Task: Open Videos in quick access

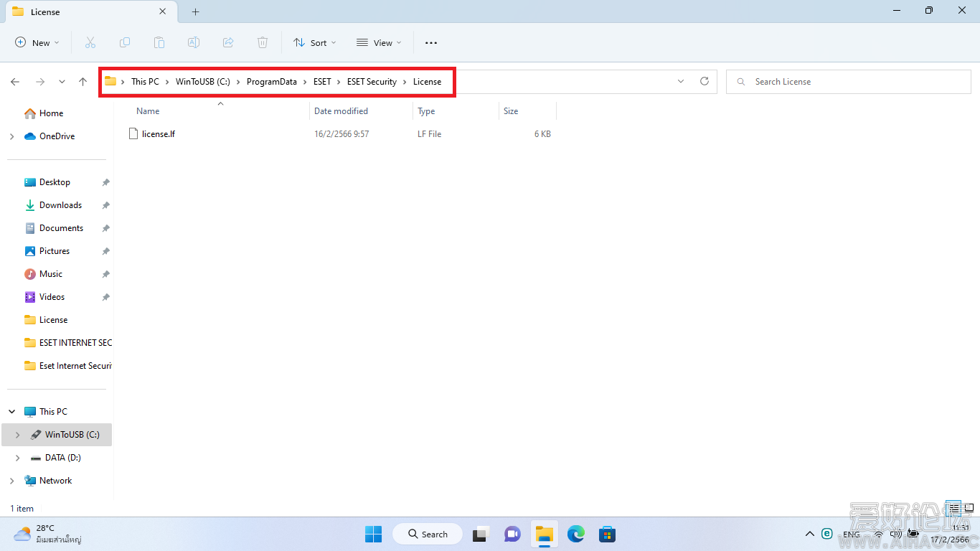Action: [52, 297]
